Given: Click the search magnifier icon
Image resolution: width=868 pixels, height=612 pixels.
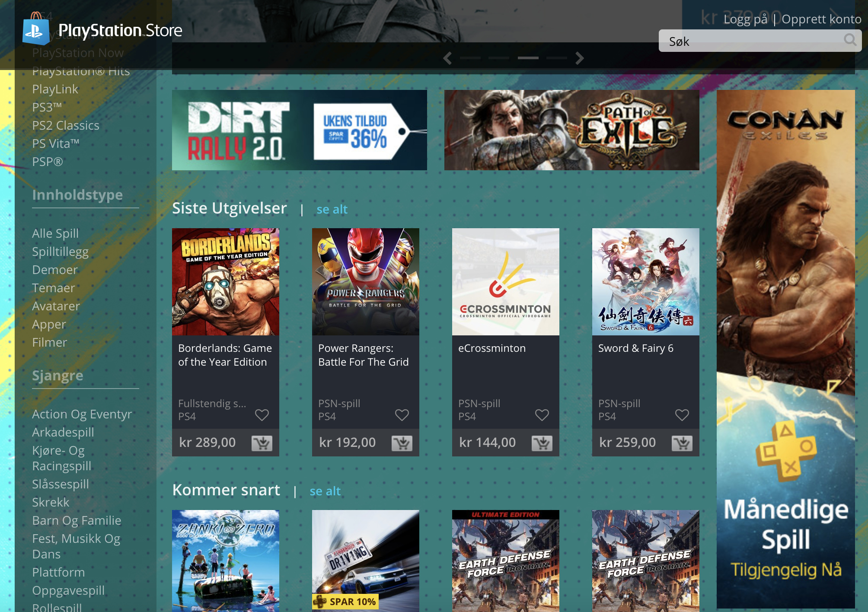Looking at the screenshot, I should point(850,40).
